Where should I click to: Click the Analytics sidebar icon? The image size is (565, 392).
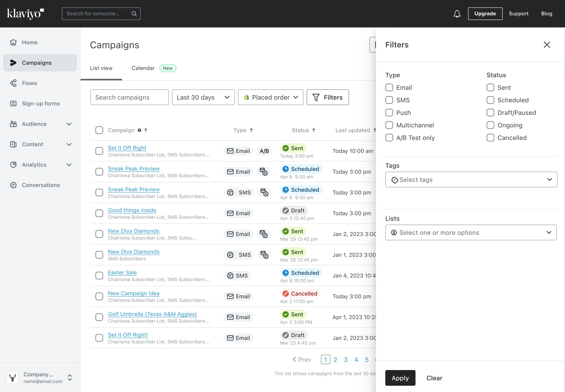click(x=13, y=164)
